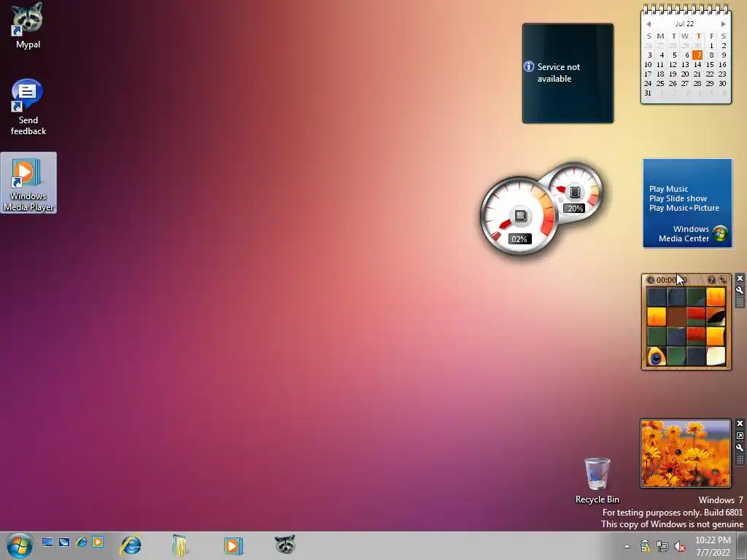Screen dimensions: 747x560
Task: Select date 31 in the calendar gadget
Action: point(648,93)
